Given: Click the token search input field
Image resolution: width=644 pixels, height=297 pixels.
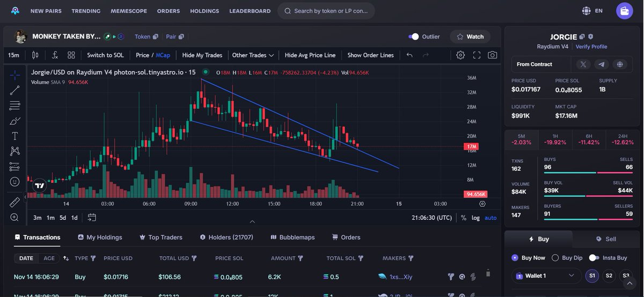Looking at the screenshot, I should [x=326, y=11].
